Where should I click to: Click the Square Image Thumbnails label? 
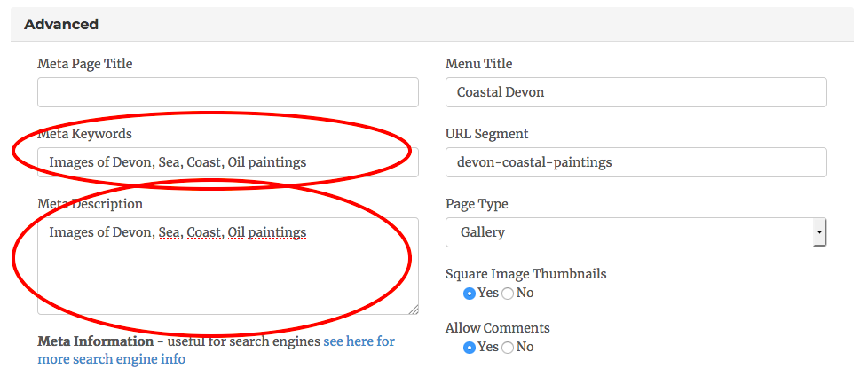point(525,274)
